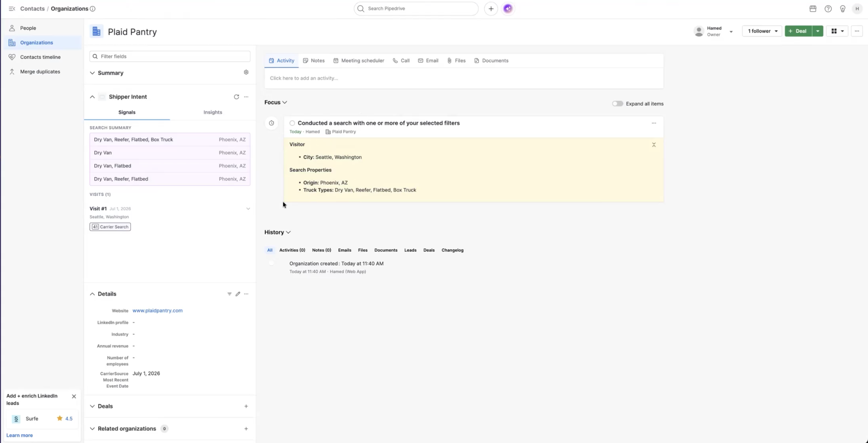This screenshot has height=443, width=868.
Task: Click the clock activity type icon
Action: (x=272, y=123)
